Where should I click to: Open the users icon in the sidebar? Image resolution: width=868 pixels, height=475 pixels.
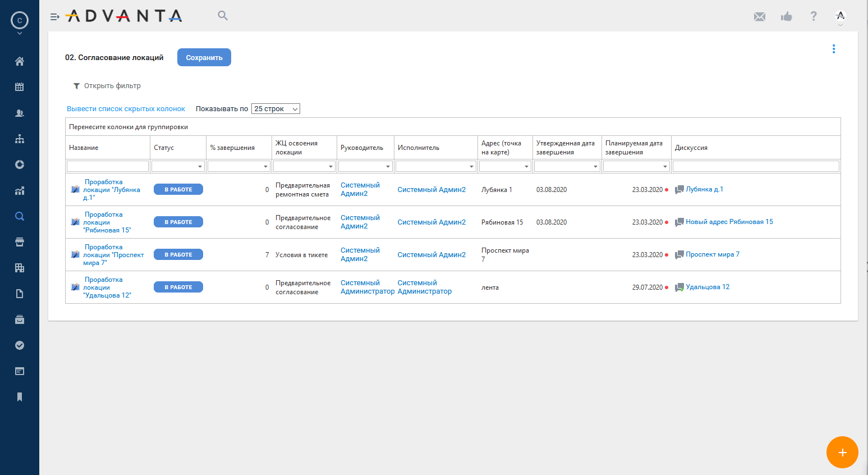pos(20,113)
